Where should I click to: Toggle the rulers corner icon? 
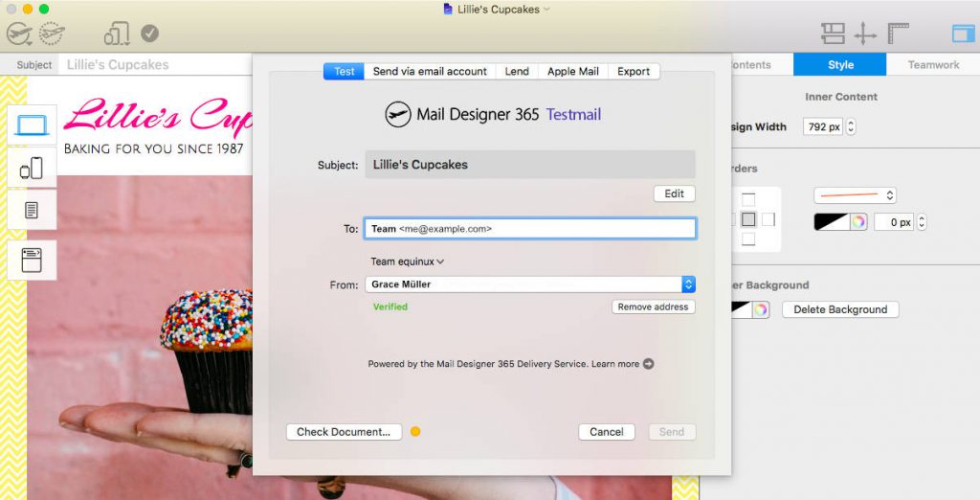(x=898, y=34)
